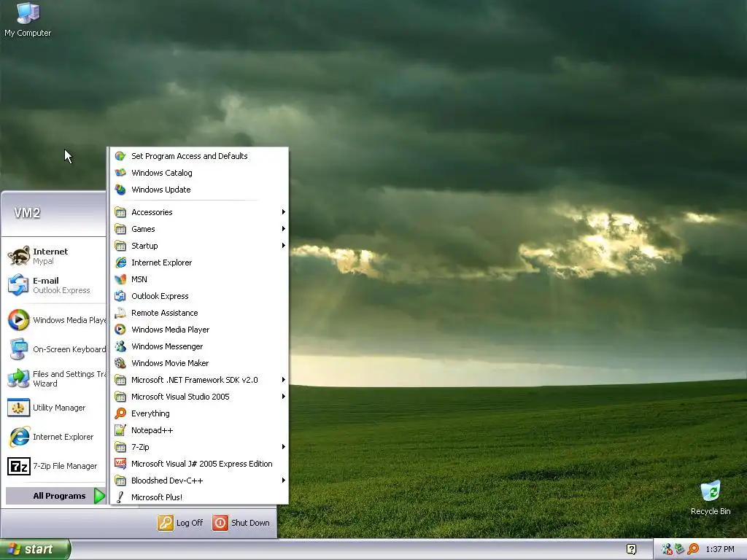This screenshot has width=747, height=560.
Task: Expand the Microsoft Visual Studio 2005 arrow
Action: coord(284,396)
